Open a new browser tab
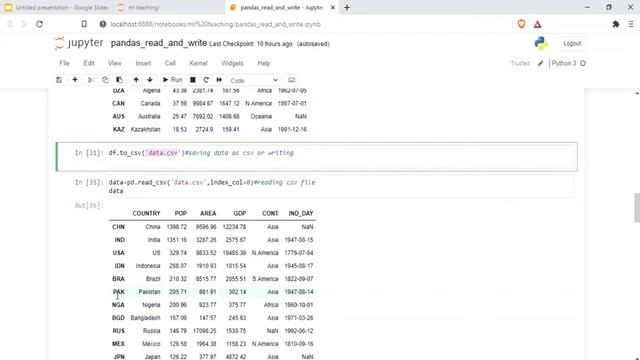Screen dimensions: 640x360 [x=347, y=7]
